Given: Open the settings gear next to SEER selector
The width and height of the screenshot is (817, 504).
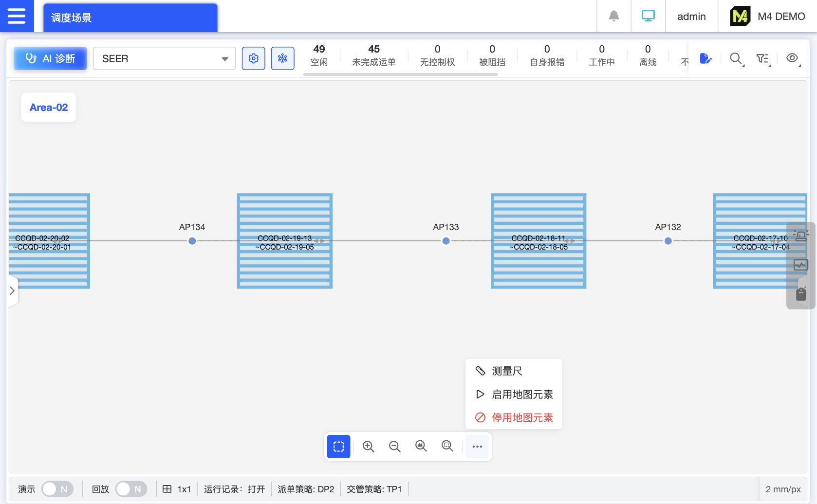Looking at the screenshot, I should click(x=253, y=58).
